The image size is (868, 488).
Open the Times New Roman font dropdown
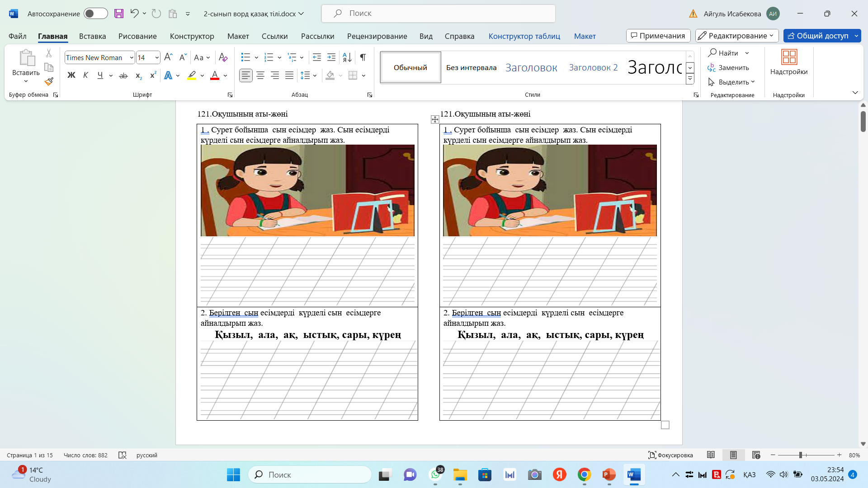pyautogui.click(x=131, y=57)
